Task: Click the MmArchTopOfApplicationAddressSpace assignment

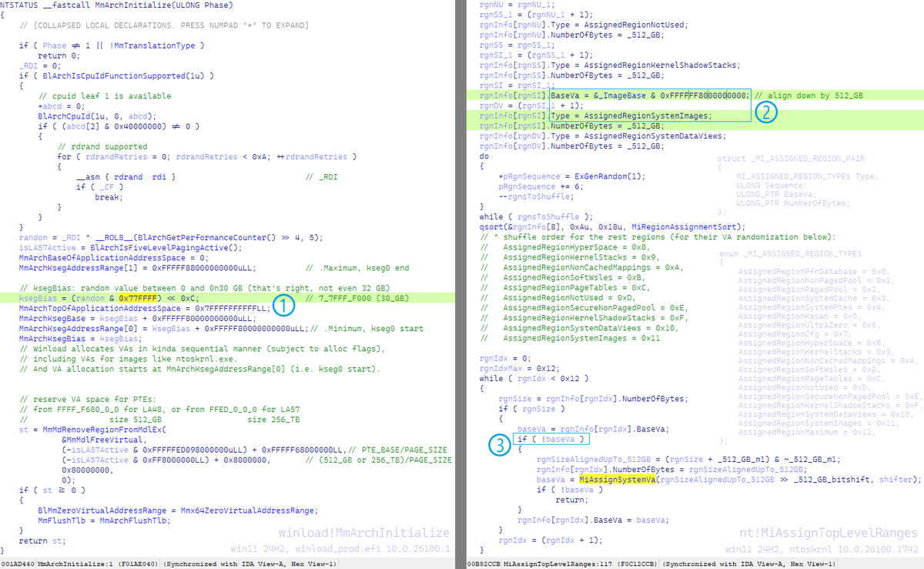Action: click(x=145, y=307)
